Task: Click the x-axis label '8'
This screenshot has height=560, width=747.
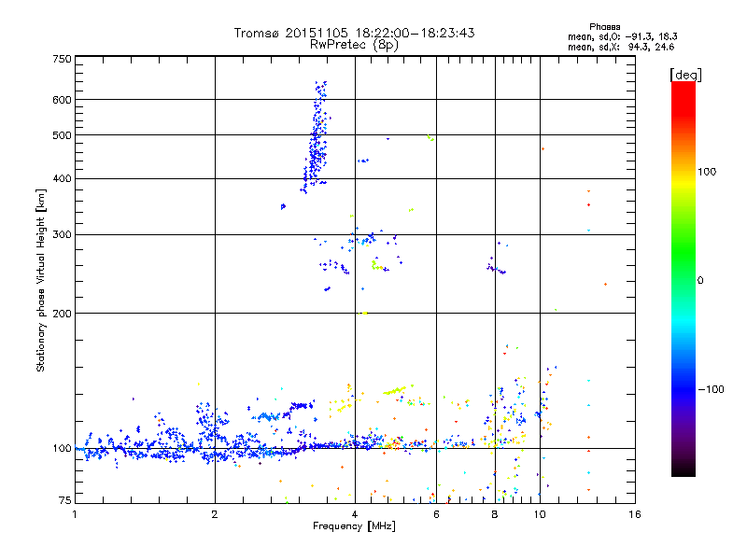Action: [x=495, y=514]
